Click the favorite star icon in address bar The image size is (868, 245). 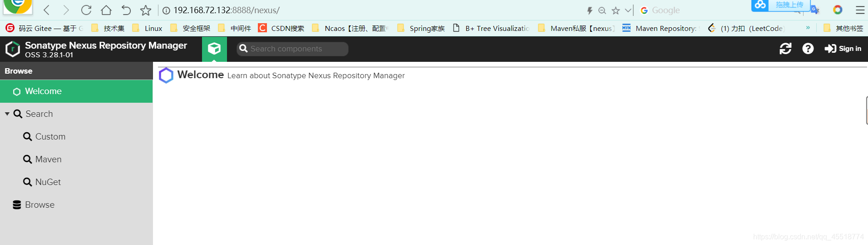pos(616,10)
